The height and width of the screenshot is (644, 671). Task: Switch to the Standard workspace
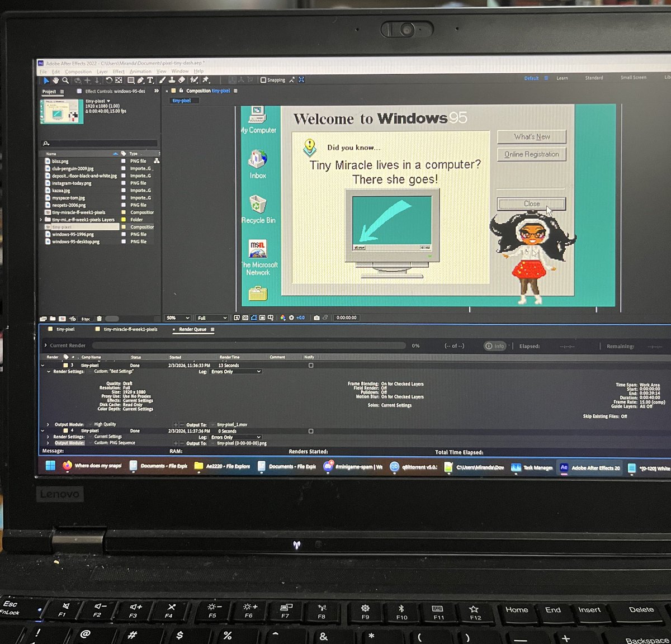tap(594, 78)
